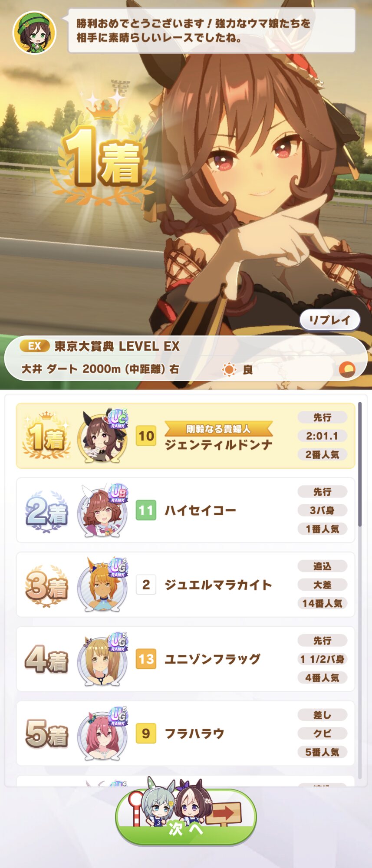Click the sunset time-of-day icon
The image size is (372, 868).
[347, 369]
